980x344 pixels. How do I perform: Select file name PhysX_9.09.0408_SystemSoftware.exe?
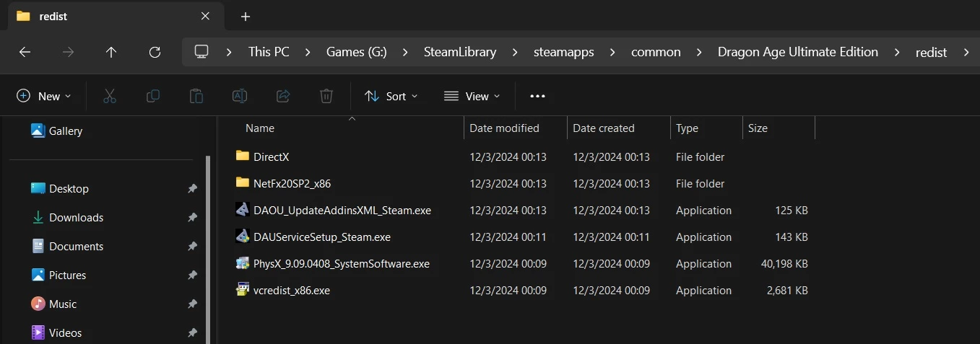[x=342, y=263]
